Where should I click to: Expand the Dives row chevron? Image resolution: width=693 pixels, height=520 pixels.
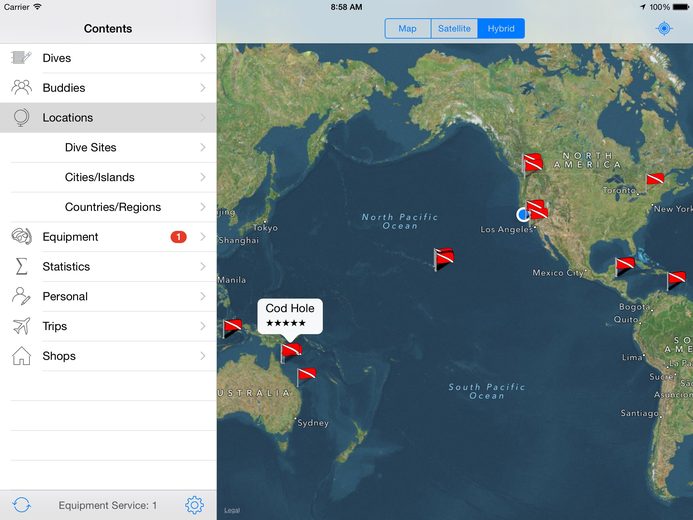tap(203, 58)
